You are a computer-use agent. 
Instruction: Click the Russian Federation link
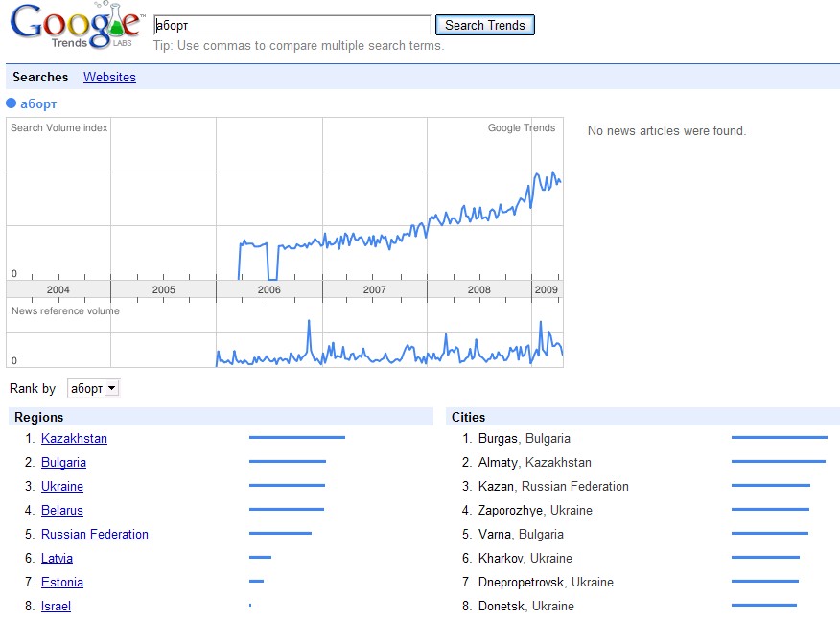coord(95,534)
